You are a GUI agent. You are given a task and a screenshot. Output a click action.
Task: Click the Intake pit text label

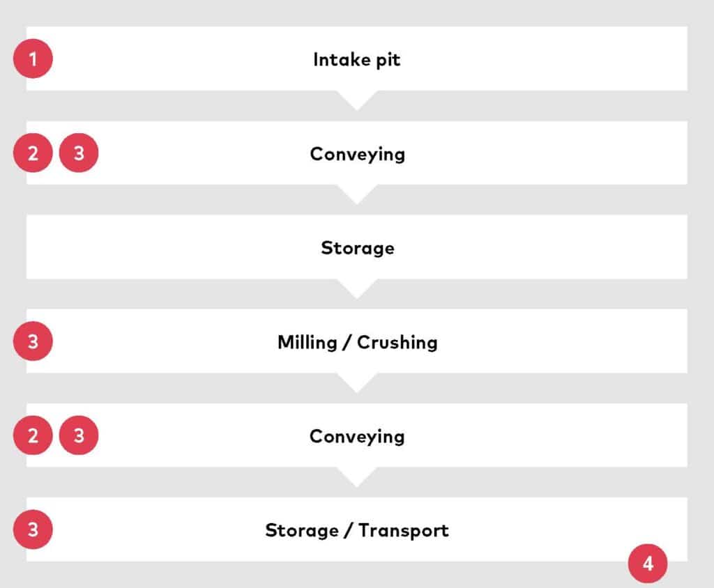coord(357,60)
